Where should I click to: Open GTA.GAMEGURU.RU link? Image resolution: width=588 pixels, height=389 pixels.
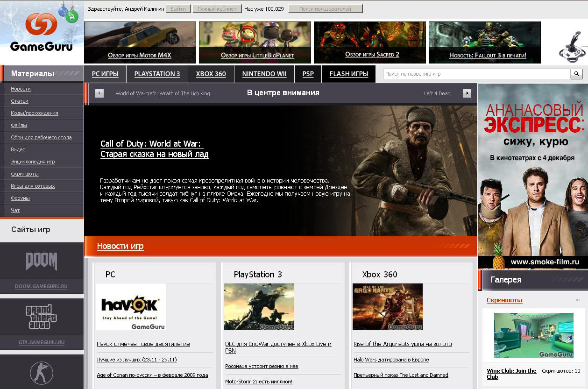click(42, 342)
